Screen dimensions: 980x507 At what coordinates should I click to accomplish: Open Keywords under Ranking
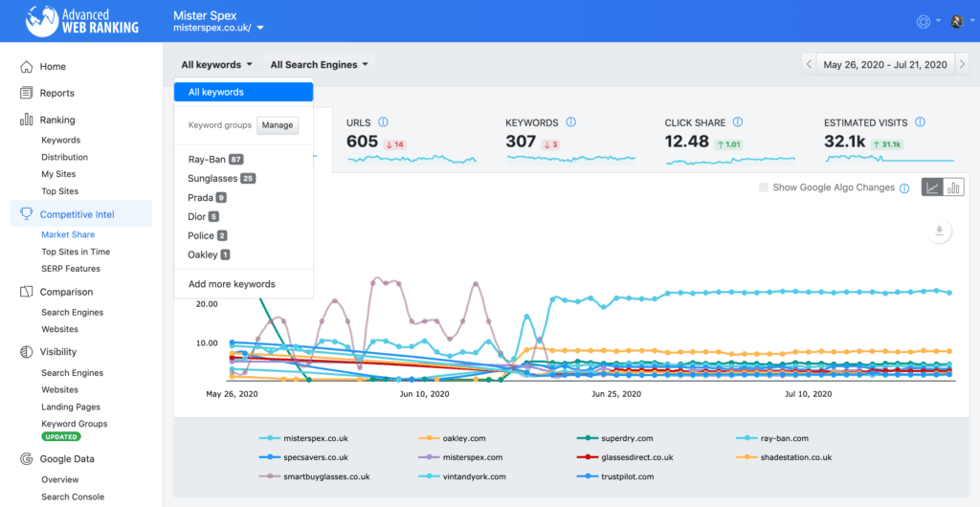coord(60,140)
